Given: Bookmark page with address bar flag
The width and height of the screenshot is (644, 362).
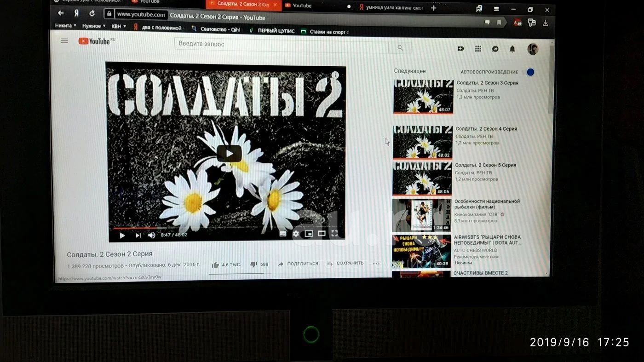Looking at the screenshot, I should point(499,22).
